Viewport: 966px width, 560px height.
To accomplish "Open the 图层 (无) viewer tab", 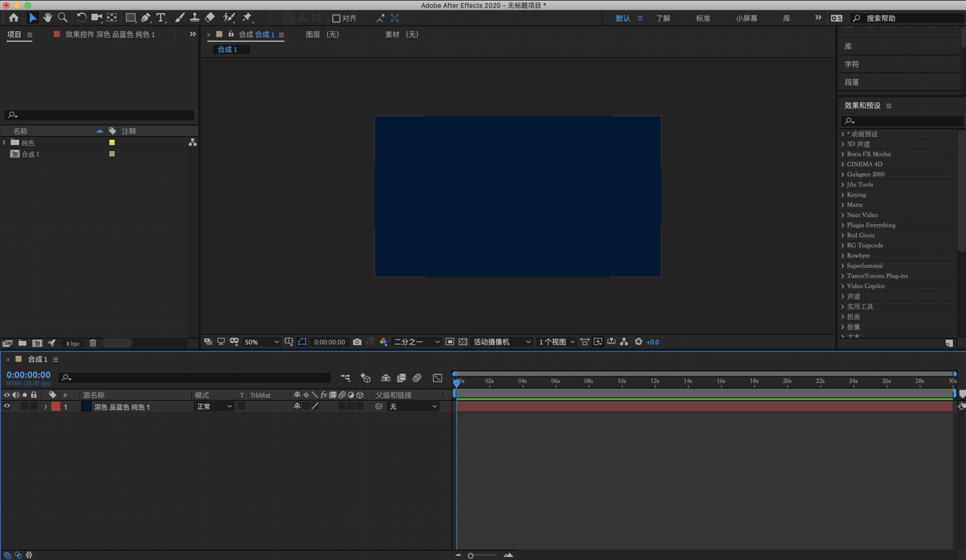I will (323, 34).
